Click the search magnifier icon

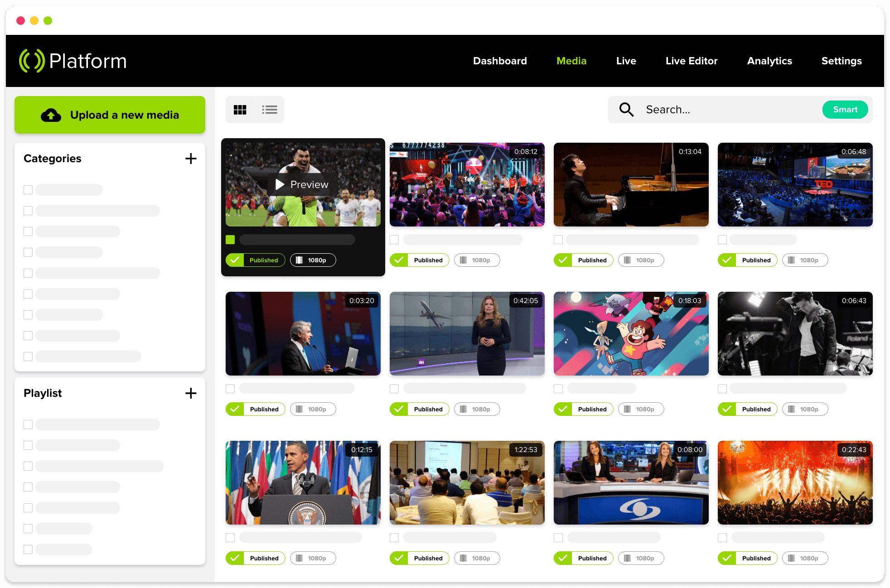tap(626, 109)
